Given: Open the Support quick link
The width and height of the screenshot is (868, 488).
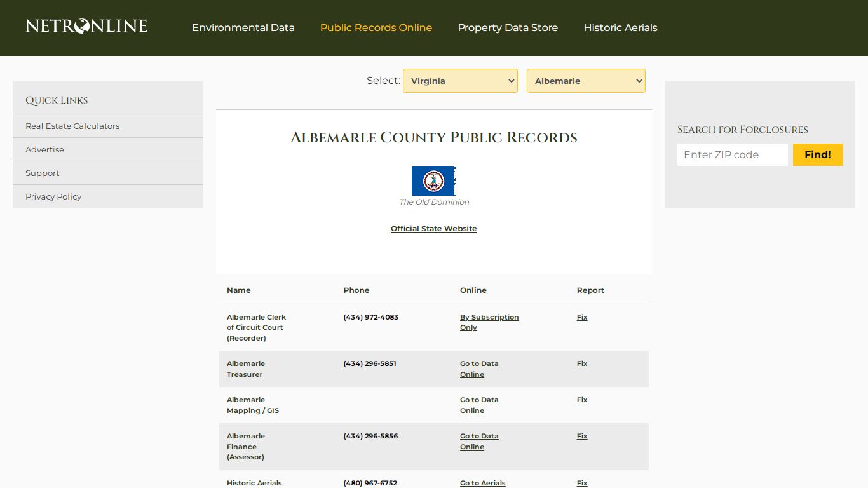Looking at the screenshot, I should 42,173.
